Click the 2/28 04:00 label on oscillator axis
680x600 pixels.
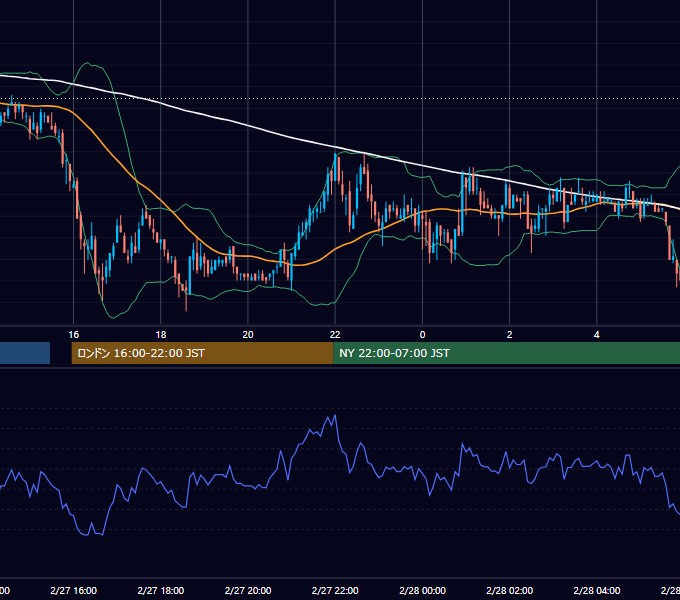597,590
